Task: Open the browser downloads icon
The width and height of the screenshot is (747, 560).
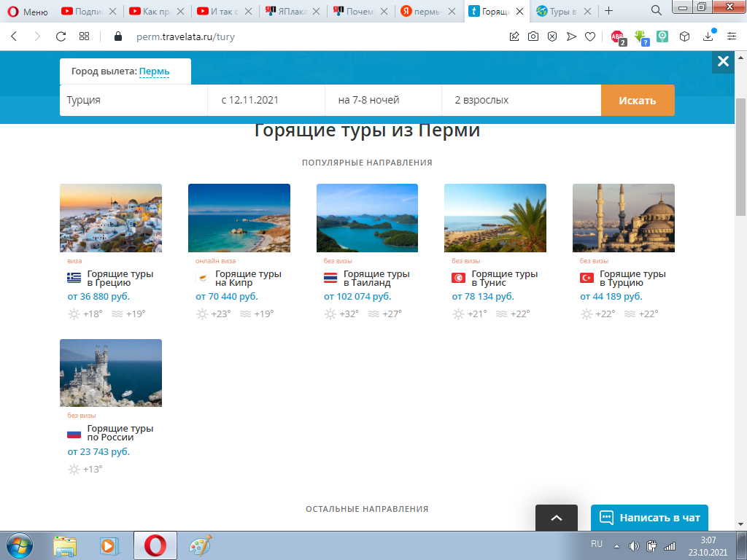Action: pos(708,36)
